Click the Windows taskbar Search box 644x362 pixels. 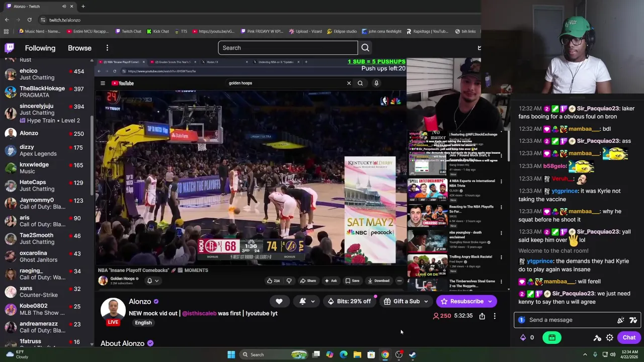(275, 354)
